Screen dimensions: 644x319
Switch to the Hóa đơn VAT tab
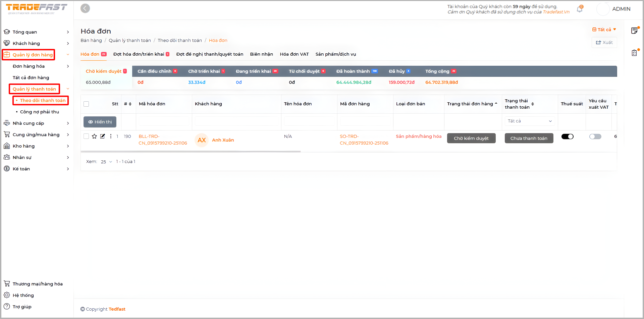294,54
